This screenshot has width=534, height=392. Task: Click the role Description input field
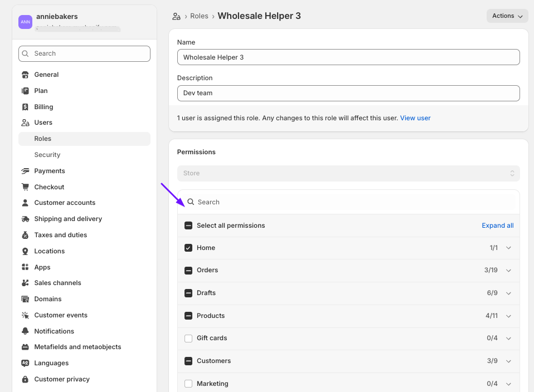pos(348,93)
